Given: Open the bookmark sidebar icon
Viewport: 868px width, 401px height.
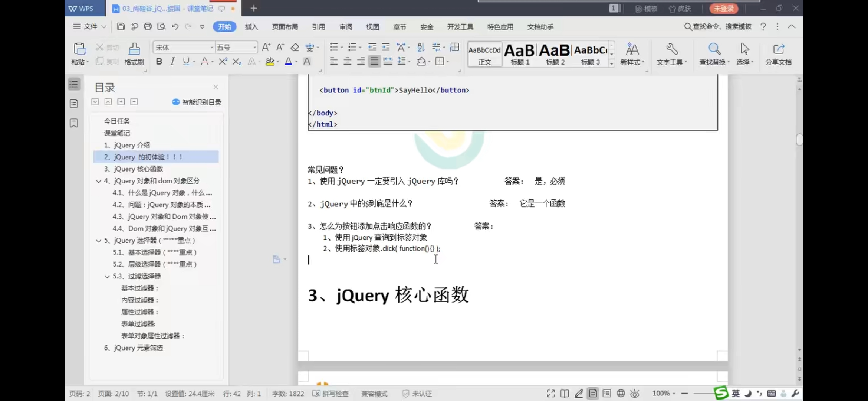Looking at the screenshot, I should click(74, 123).
